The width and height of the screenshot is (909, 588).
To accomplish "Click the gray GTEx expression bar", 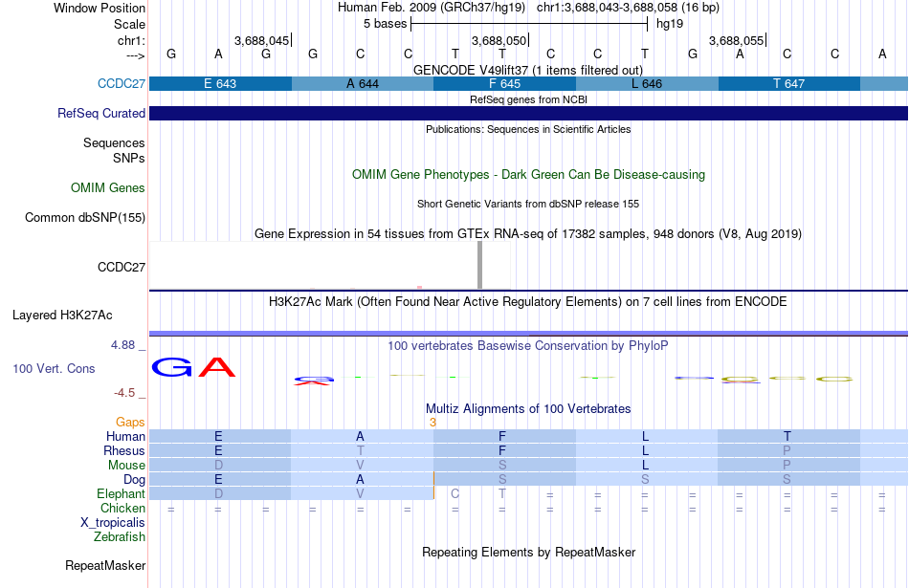I will (479, 266).
